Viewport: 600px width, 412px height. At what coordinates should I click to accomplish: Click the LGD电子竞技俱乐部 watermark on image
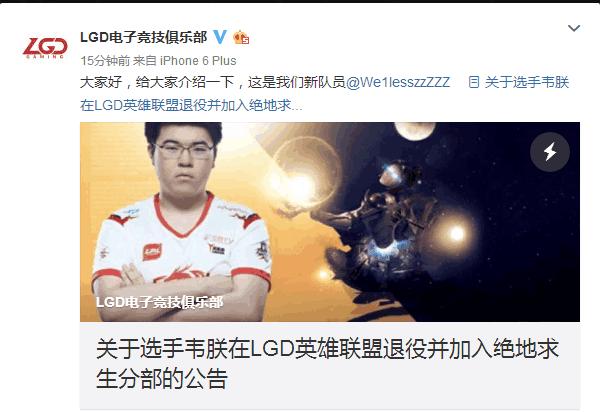160,302
